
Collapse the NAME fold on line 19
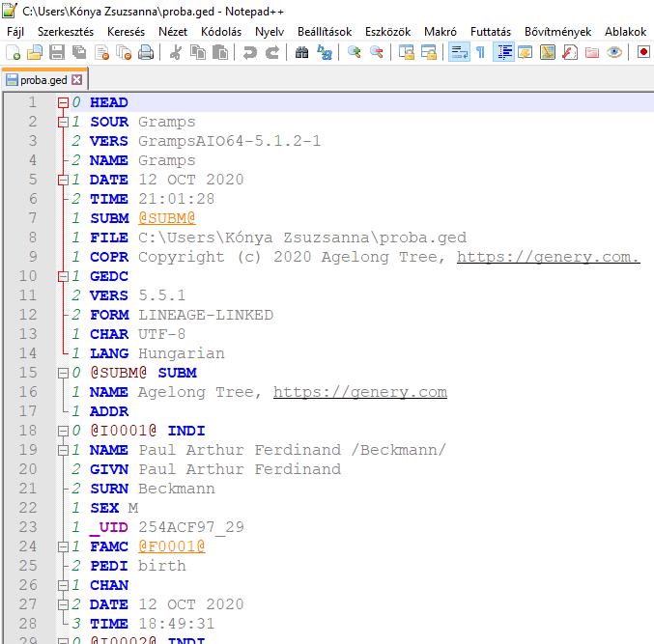(63, 450)
